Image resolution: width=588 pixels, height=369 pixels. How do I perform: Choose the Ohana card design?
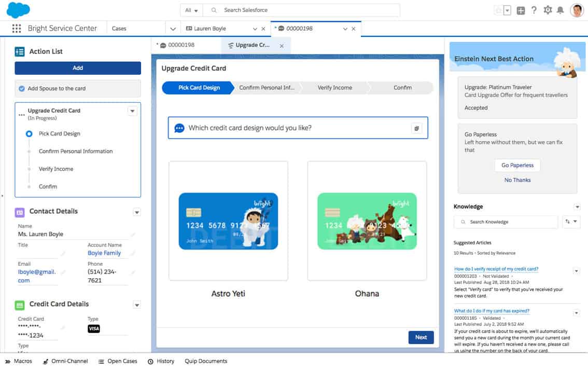[367, 221]
